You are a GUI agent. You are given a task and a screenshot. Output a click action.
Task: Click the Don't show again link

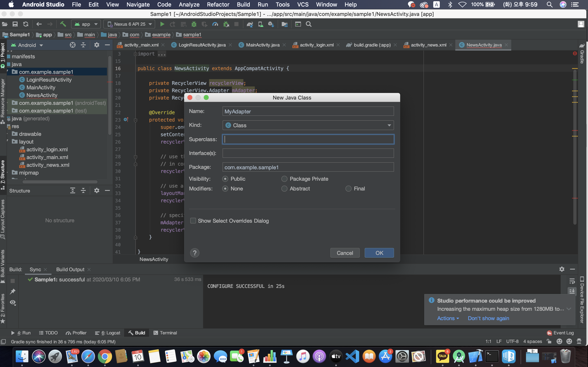[488, 318]
